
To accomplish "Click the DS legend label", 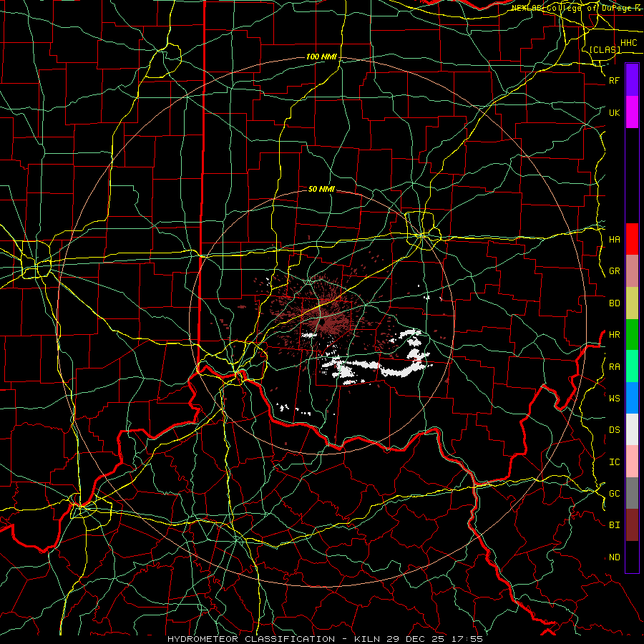I will [614, 430].
